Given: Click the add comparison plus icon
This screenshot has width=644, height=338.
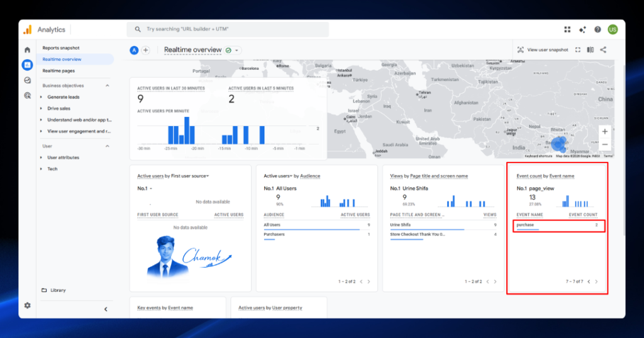Looking at the screenshot, I should [x=145, y=50].
